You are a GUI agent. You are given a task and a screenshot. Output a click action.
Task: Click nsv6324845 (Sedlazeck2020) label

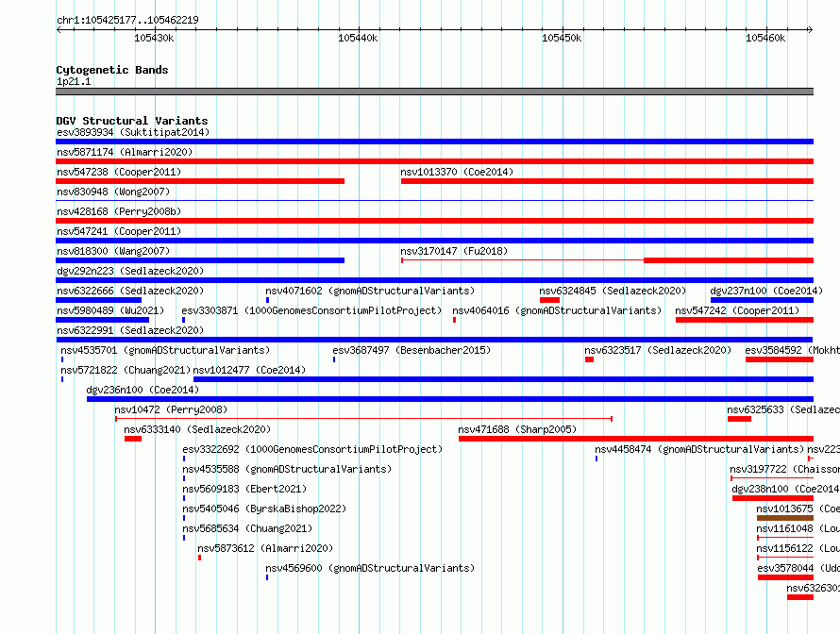[613, 291]
